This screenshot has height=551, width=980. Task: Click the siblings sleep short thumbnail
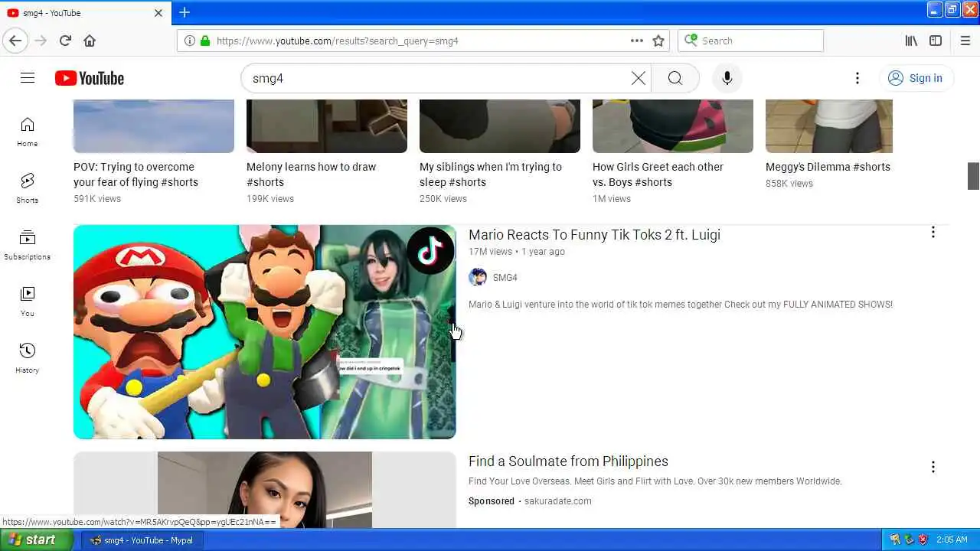(x=500, y=126)
